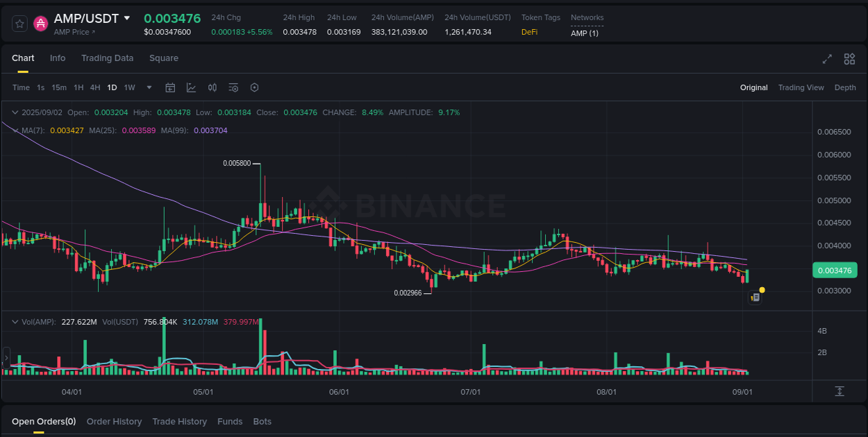Open the candlestick chart type icon
The height and width of the screenshot is (437, 868).
(x=212, y=87)
